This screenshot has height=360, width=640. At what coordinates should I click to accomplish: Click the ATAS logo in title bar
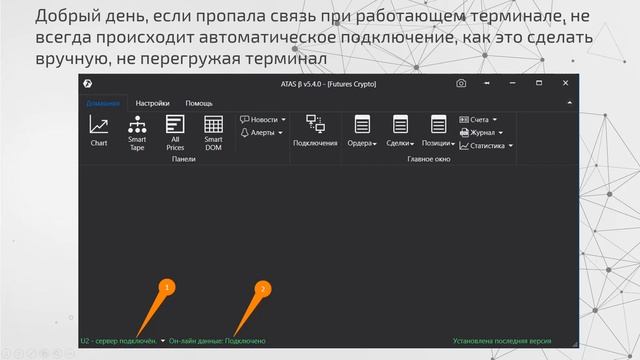(x=88, y=84)
